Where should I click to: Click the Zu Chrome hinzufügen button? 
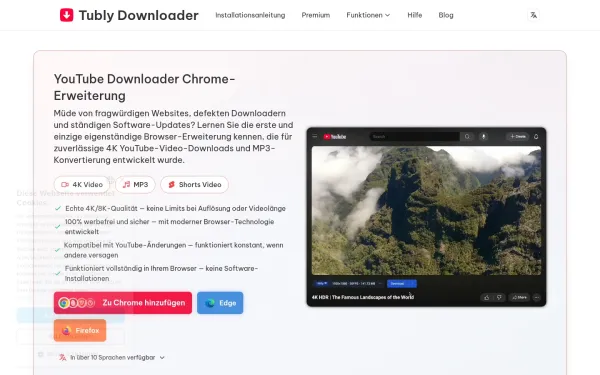coord(123,303)
